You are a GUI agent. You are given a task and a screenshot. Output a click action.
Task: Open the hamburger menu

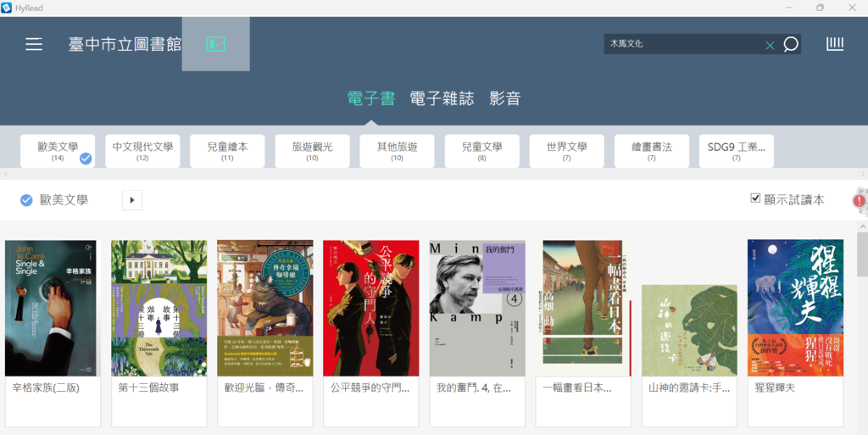(x=34, y=44)
